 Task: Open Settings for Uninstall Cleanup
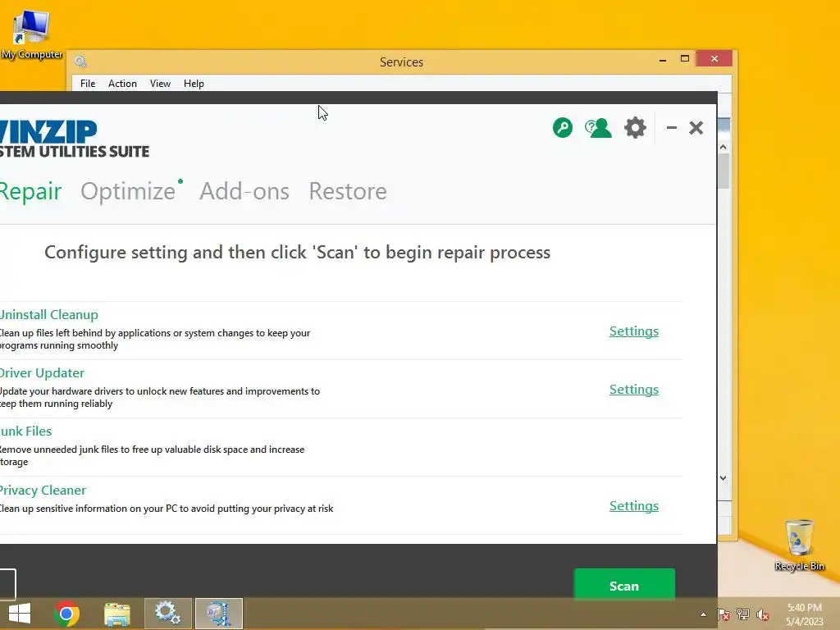(x=634, y=331)
